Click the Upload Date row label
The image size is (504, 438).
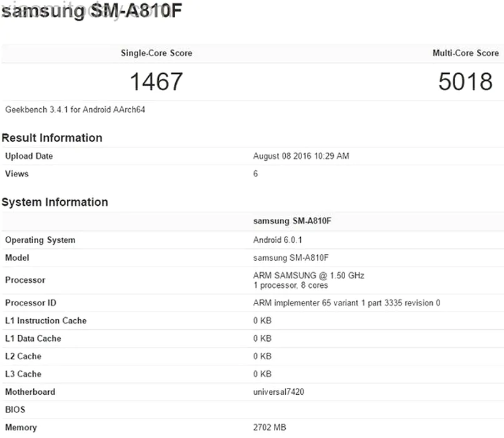click(x=29, y=156)
